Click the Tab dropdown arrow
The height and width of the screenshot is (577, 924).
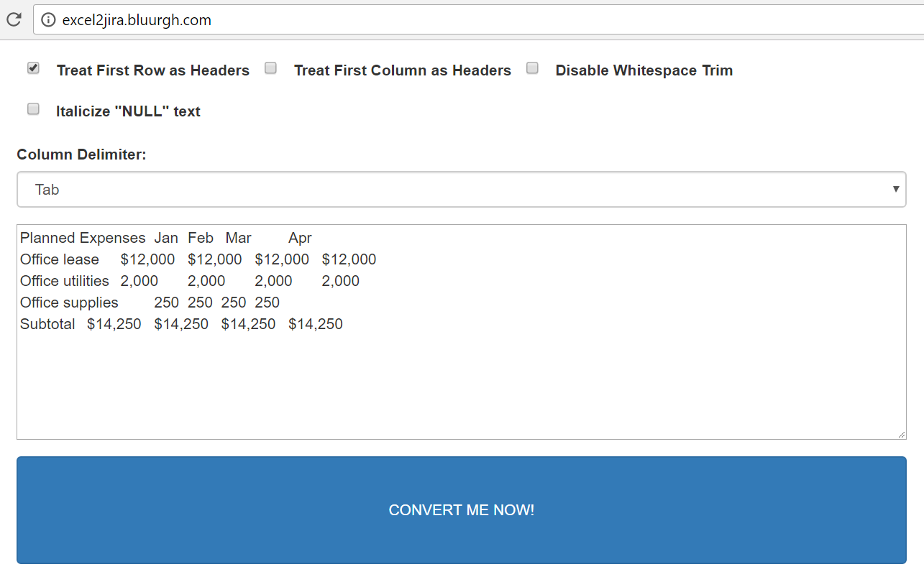(x=896, y=189)
